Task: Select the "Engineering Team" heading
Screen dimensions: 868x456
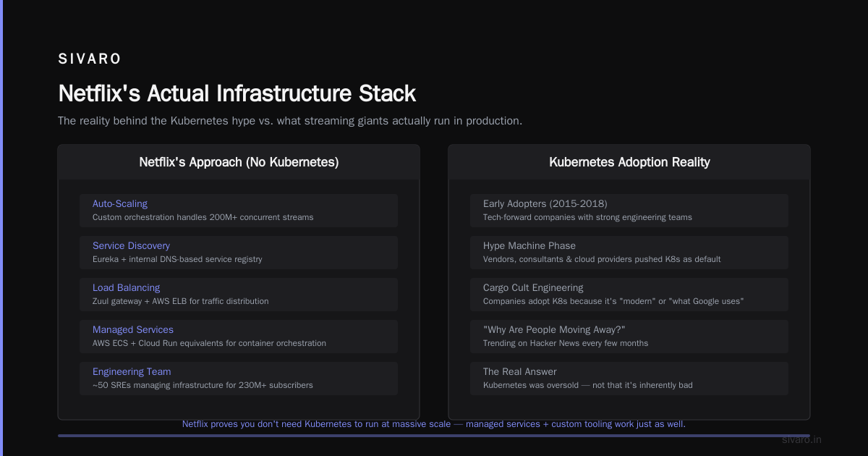Action: 132,372
